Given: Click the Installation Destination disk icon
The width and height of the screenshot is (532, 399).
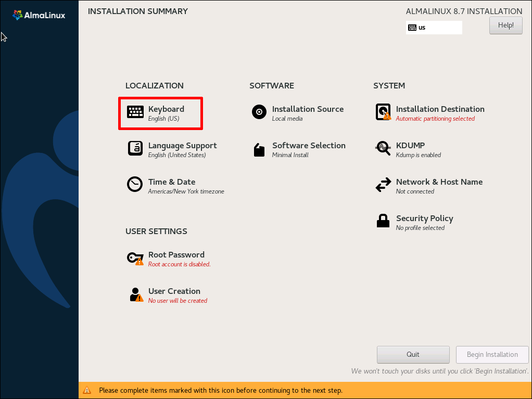Looking at the screenshot, I should point(383,112).
